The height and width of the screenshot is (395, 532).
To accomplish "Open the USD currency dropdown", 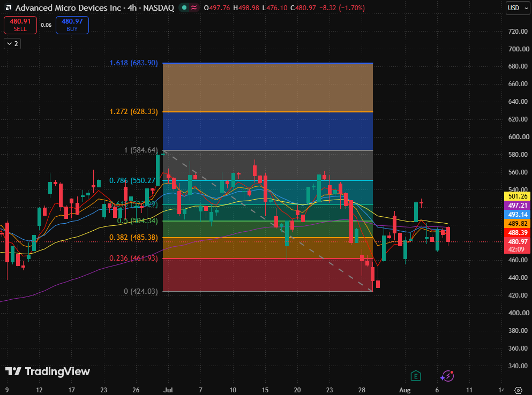I will tap(518, 8).
